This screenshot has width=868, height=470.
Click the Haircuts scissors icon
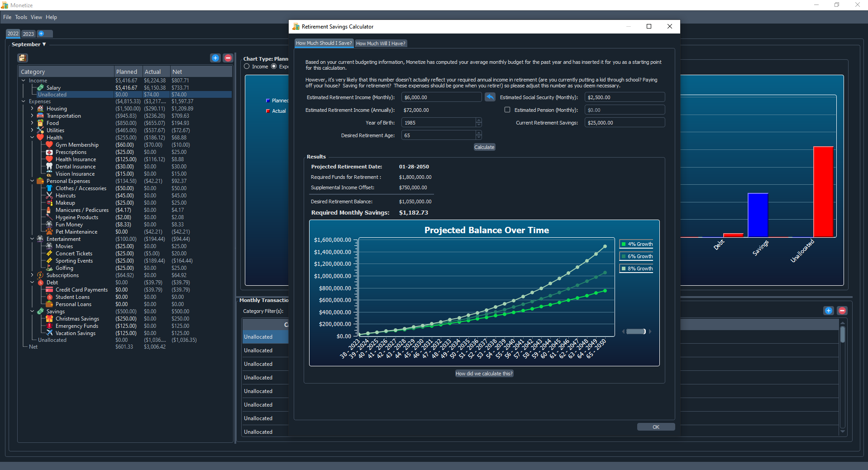coord(49,196)
